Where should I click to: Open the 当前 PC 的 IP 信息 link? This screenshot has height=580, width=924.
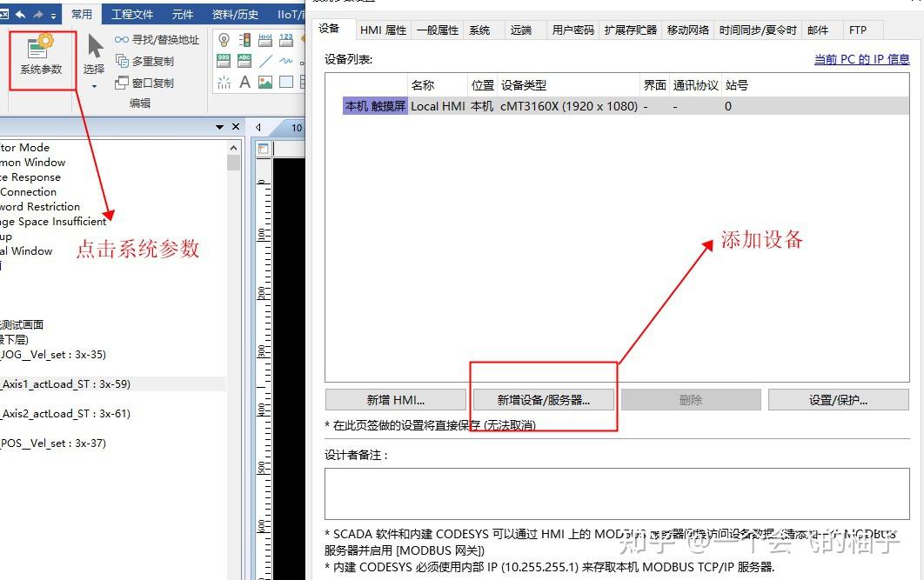861,59
